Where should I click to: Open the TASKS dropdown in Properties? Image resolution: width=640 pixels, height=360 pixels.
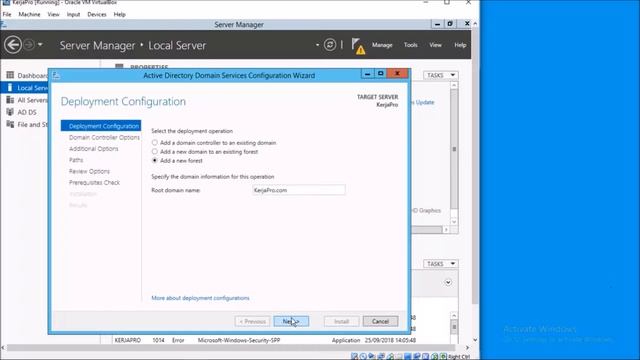point(440,75)
